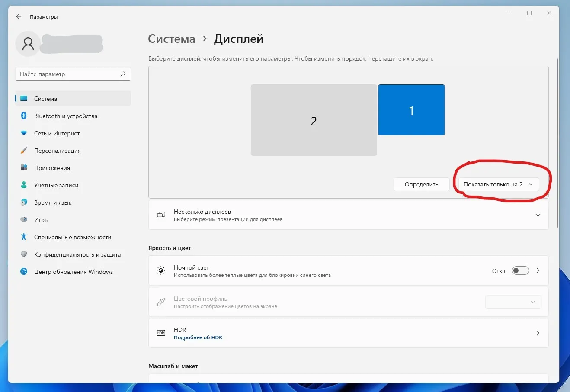570x392 pixels.
Task: Expand the Несколько дисплеев section chevron
Action: tap(538, 215)
